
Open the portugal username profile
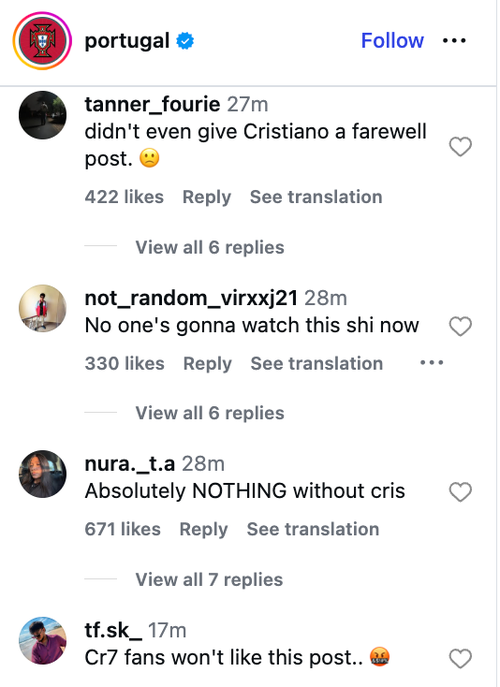pos(127,41)
